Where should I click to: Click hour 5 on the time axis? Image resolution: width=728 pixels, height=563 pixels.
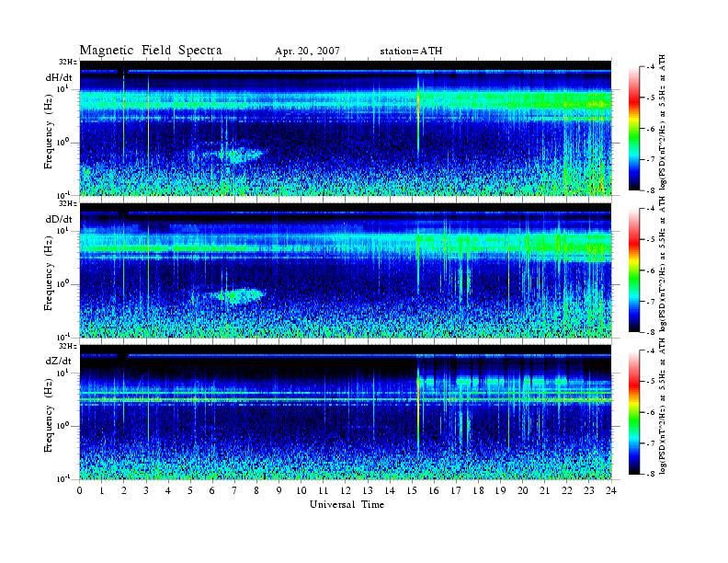[x=190, y=491]
